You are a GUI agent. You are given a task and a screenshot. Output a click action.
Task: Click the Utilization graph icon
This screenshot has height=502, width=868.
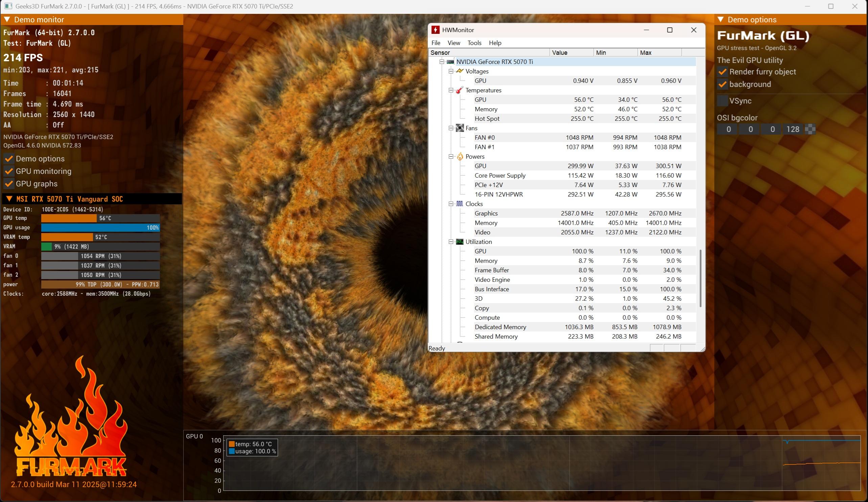coord(460,242)
